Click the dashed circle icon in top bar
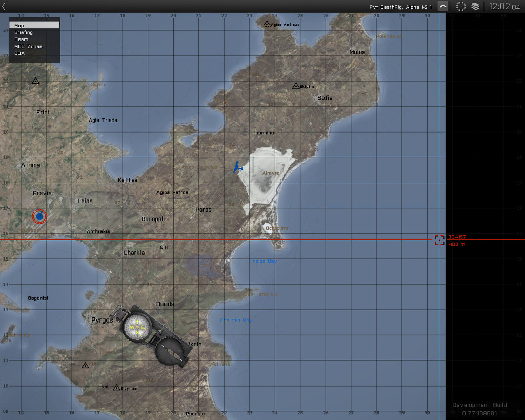 pyautogui.click(x=461, y=6)
